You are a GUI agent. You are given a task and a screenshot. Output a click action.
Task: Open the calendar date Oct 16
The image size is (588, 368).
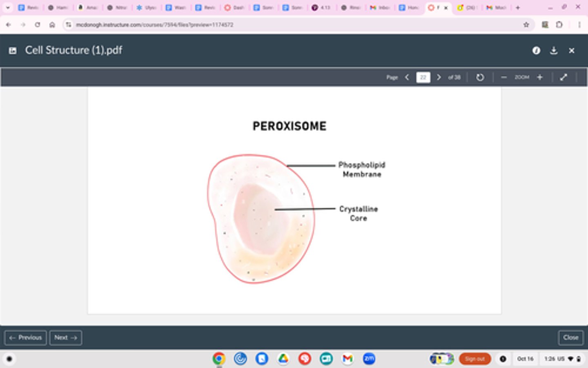(526, 359)
